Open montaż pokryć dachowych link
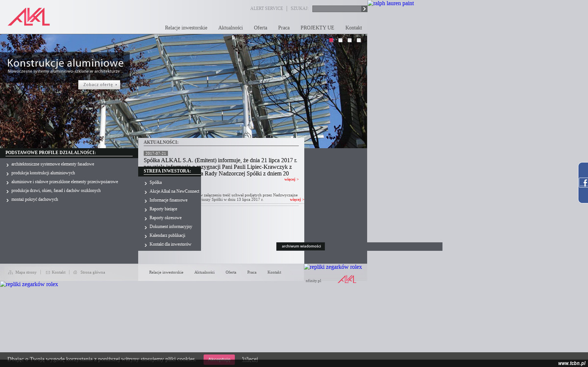This screenshot has height=367, width=588. click(35, 200)
